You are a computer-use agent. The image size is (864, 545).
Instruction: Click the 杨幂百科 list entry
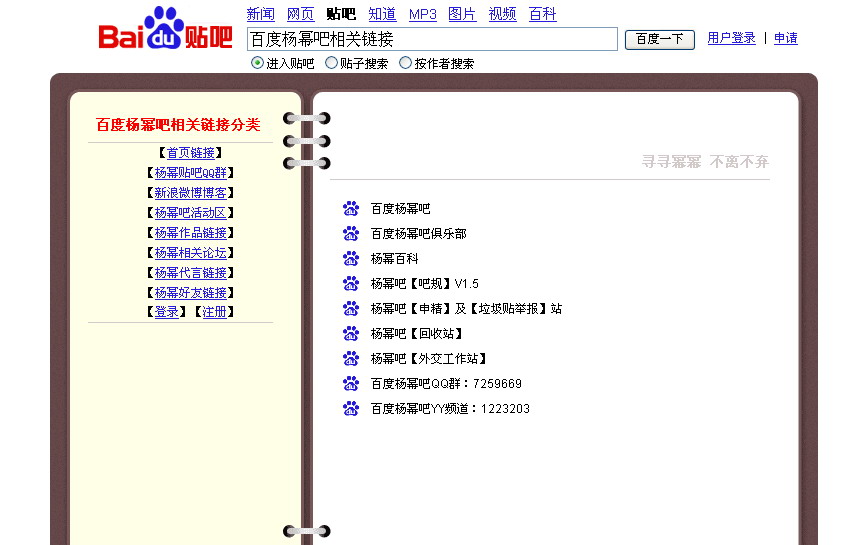pos(395,258)
